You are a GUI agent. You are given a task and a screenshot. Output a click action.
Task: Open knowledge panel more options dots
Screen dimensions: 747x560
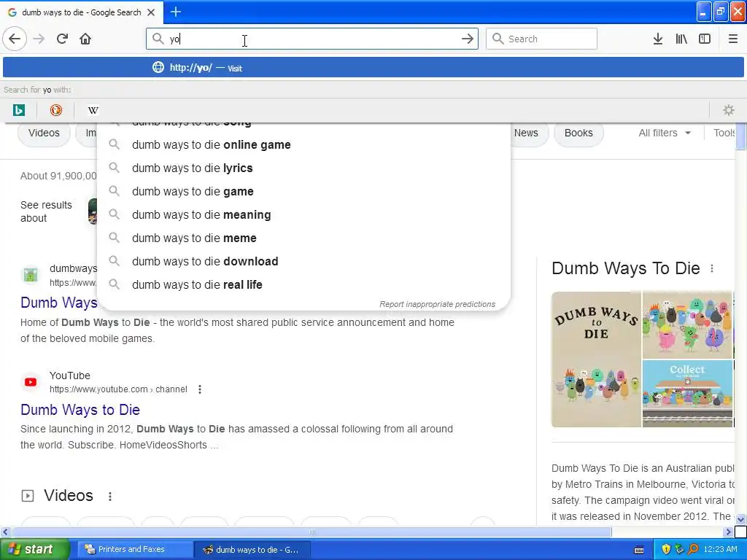click(712, 268)
